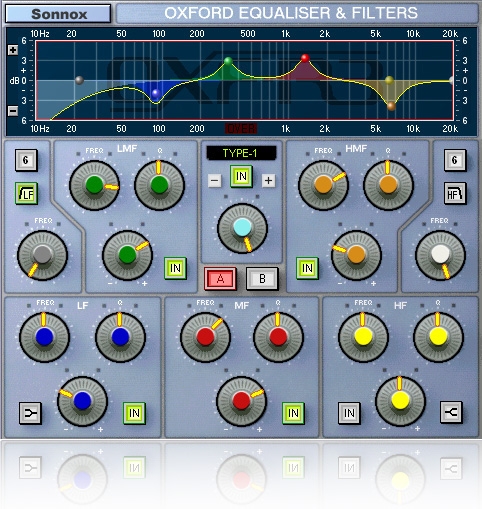Click the high filter FREQ white knob

(x=440, y=255)
